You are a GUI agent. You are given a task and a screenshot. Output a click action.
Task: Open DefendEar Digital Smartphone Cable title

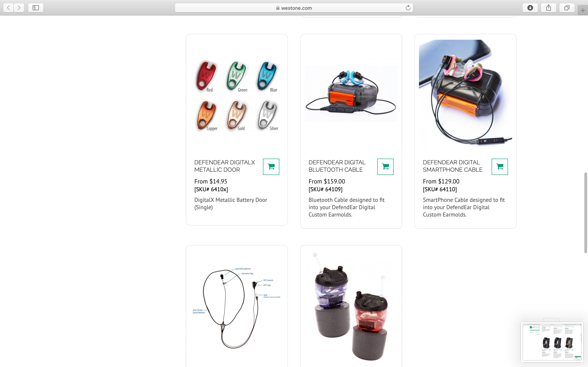(452, 166)
